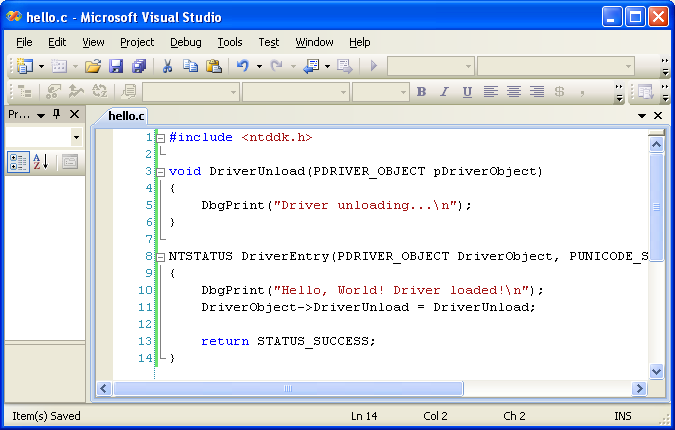Sort properties alphabetically with A-Z icon
This screenshot has height=430, width=675.
(41, 162)
